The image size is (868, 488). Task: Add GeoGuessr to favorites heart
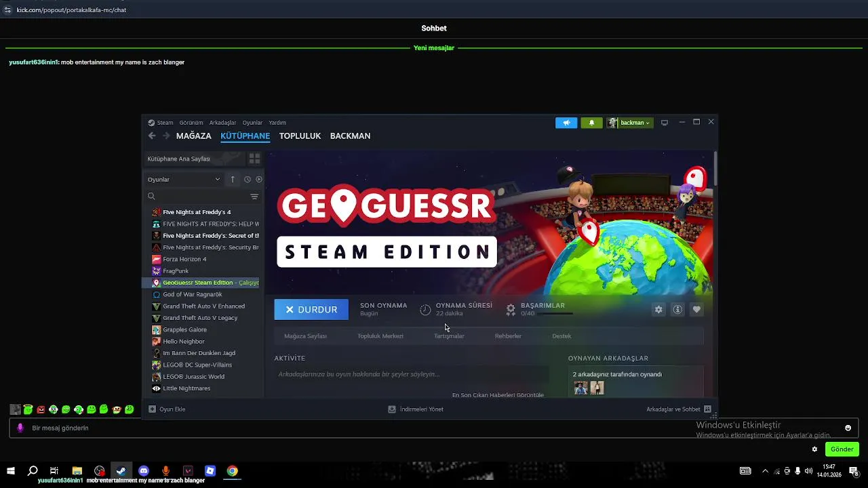[x=696, y=309]
